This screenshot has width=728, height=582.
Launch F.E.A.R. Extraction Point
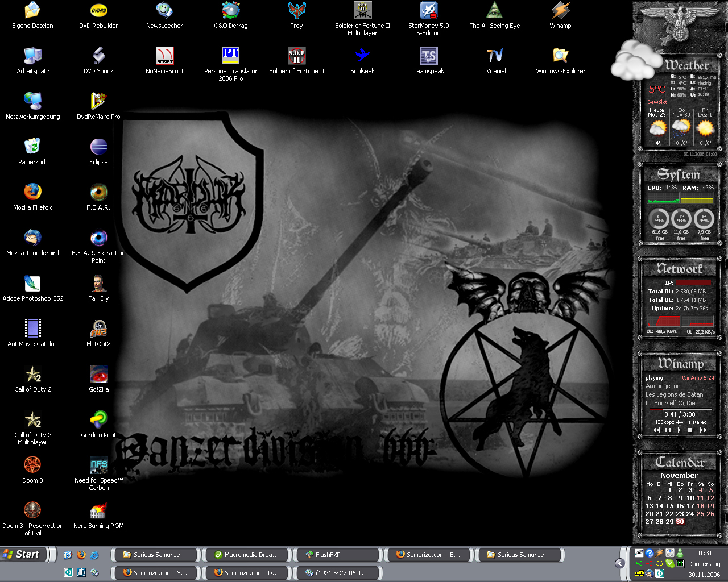point(98,246)
